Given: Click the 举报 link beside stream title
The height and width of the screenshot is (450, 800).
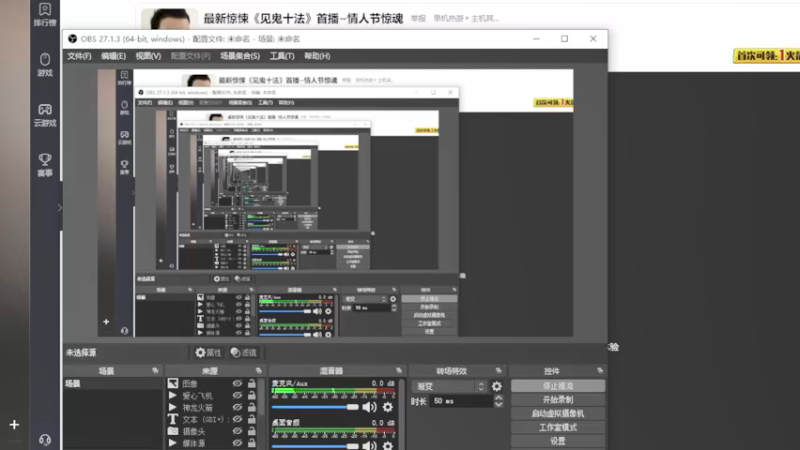Looking at the screenshot, I should point(418,18).
